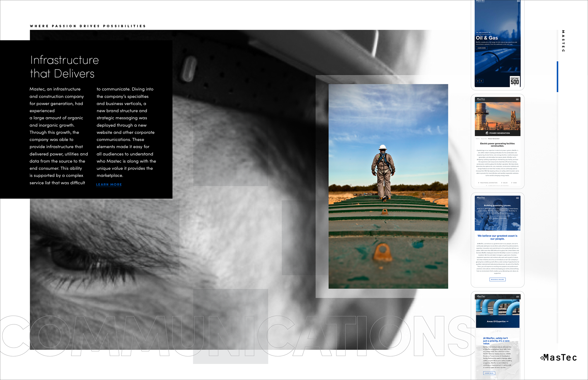
Task: Open hamburger menu on Oil & Gas mobile screen
Action: [x=518, y=1]
